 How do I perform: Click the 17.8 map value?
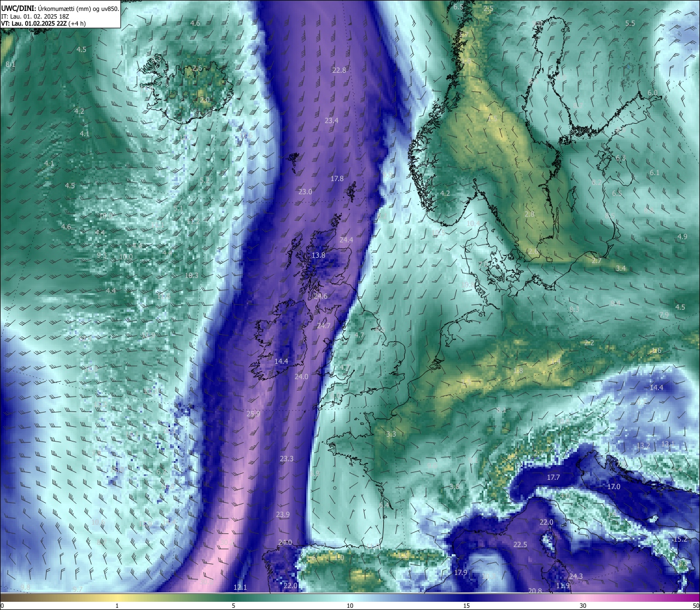click(337, 178)
